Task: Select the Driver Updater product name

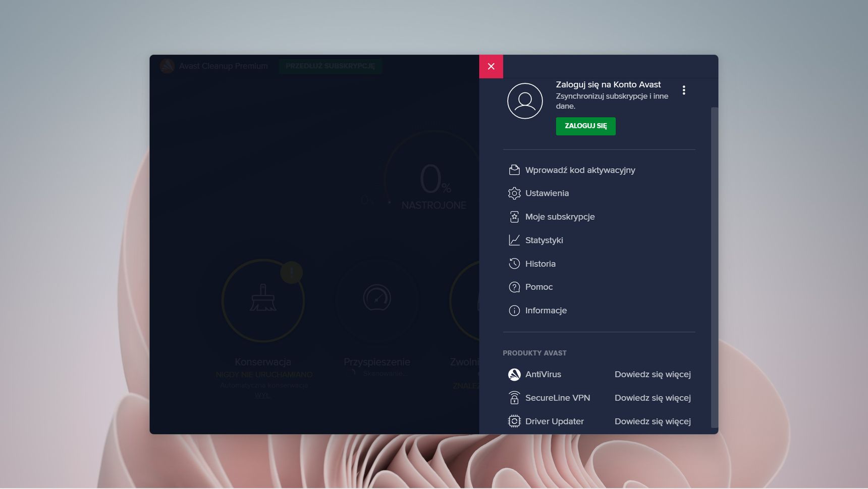Action: [555, 421]
